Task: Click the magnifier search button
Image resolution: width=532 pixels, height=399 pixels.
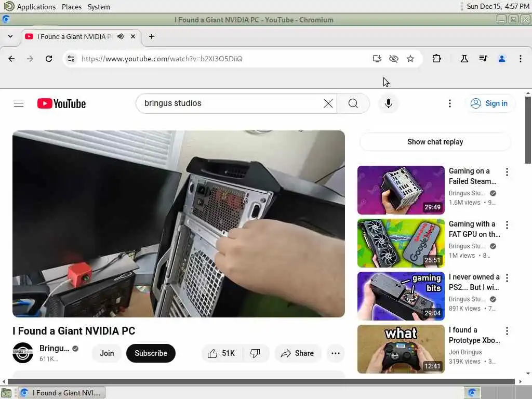Action: pos(353,103)
